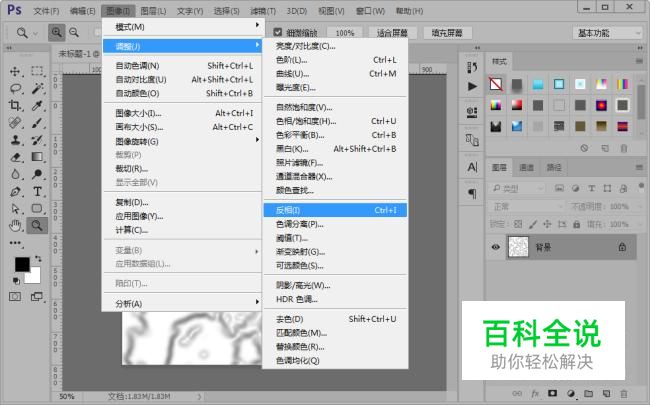This screenshot has width=650, height=405.
Task: Toggle Quick Mask mode
Action: (x=15, y=296)
